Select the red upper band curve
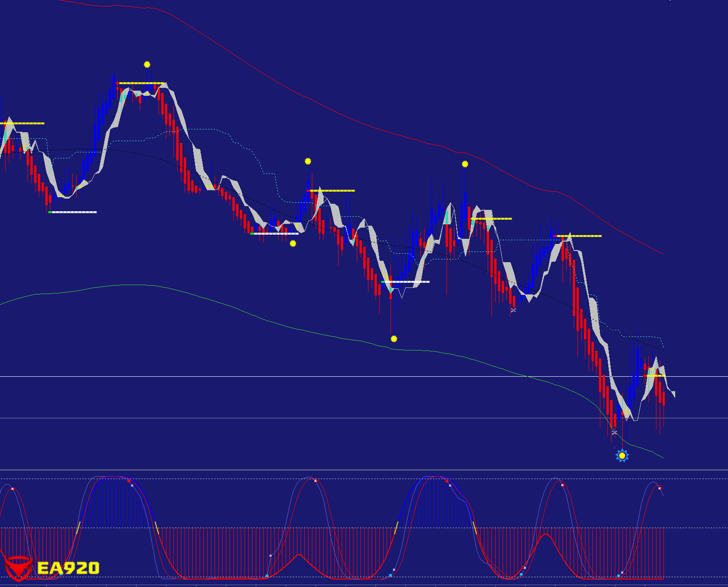Screen dimensions: 728x587 pos(374,126)
